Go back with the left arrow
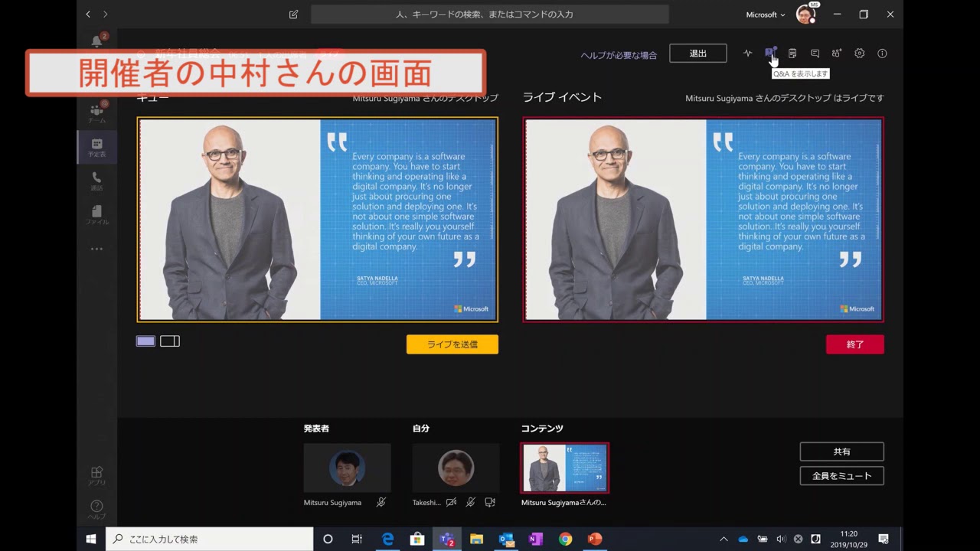Image resolution: width=980 pixels, height=551 pixels. pos(88,14)
